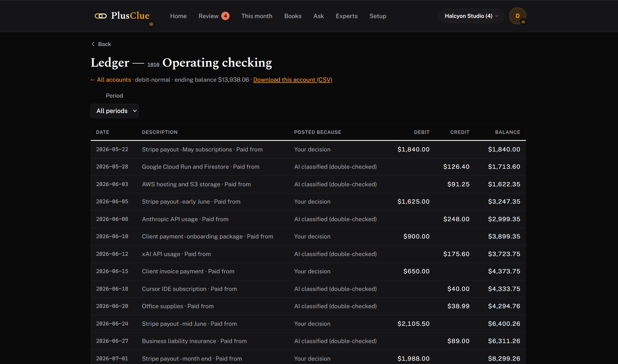618x364 pixels.
Task: Open the All periods dropdown
Action: pyautogui.click(x=114, y=111)
